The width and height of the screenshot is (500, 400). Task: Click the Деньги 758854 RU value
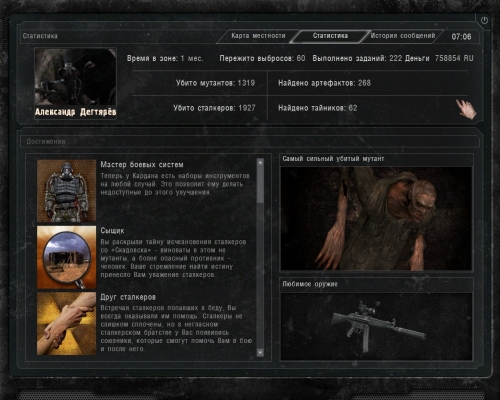pyautogui.click(x=439, y=58)
